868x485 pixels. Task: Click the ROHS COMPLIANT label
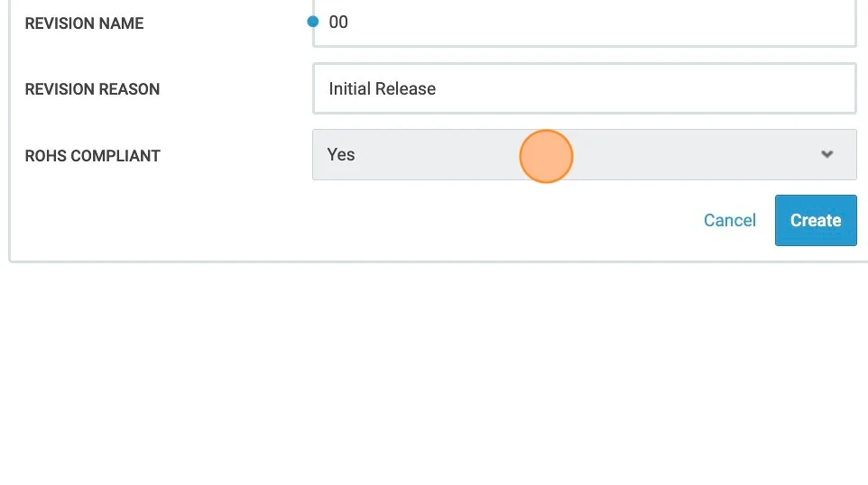(92, 156)
